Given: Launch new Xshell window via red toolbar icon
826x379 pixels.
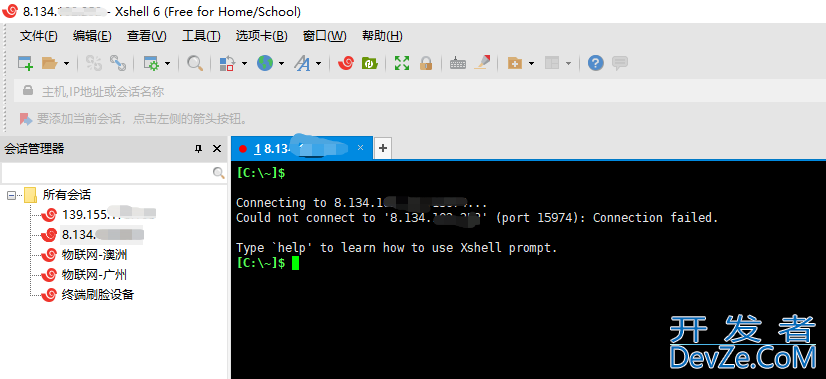Looking at the screenshot, I should coord(346,63).
